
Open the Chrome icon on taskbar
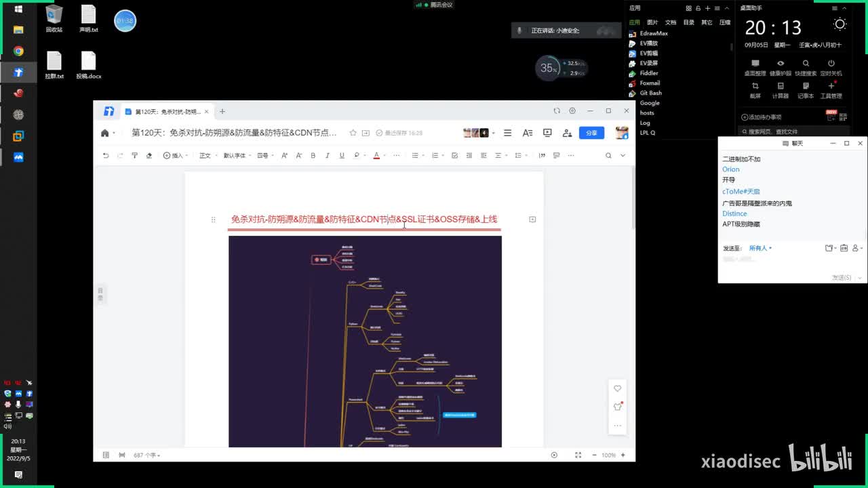(18, 51)
